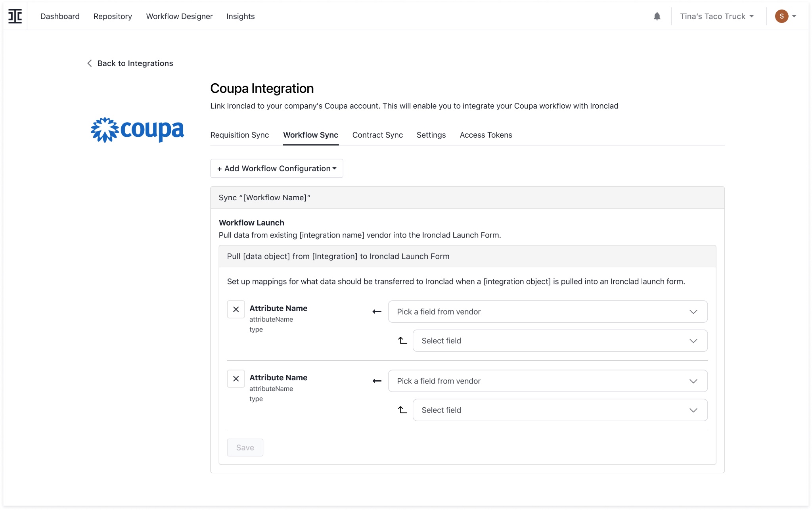The width and height of the screenshot is (812, 510).
Task: Click the Workflow Launch heading
Action: [x=251, y=223]
